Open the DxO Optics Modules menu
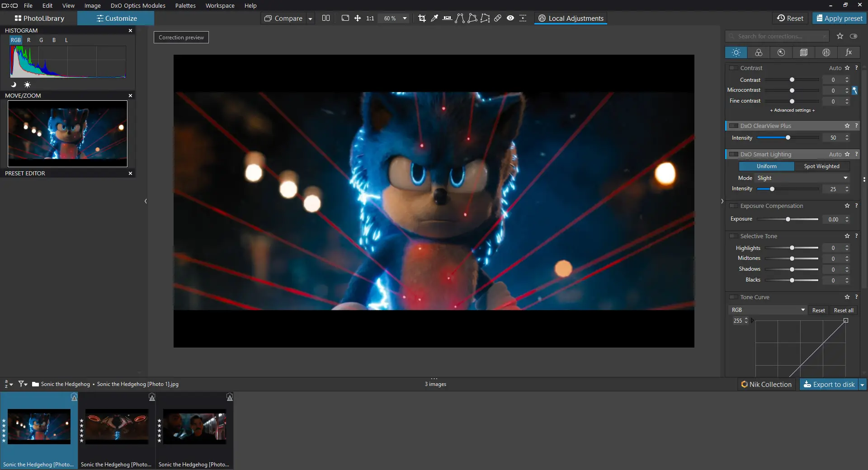Image resolution: width=868 pixels, height=470 pixels. click(138, 5)
